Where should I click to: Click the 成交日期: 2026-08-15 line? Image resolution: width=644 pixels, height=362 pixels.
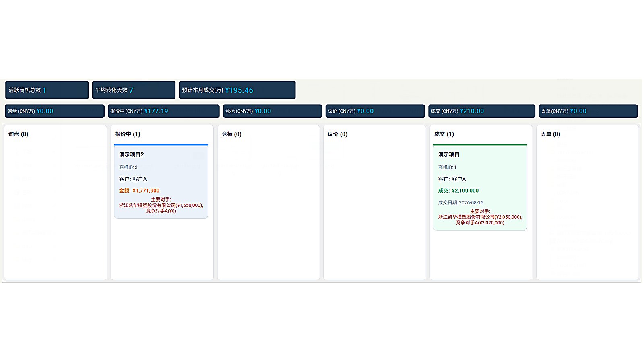[x=461, y=203]
